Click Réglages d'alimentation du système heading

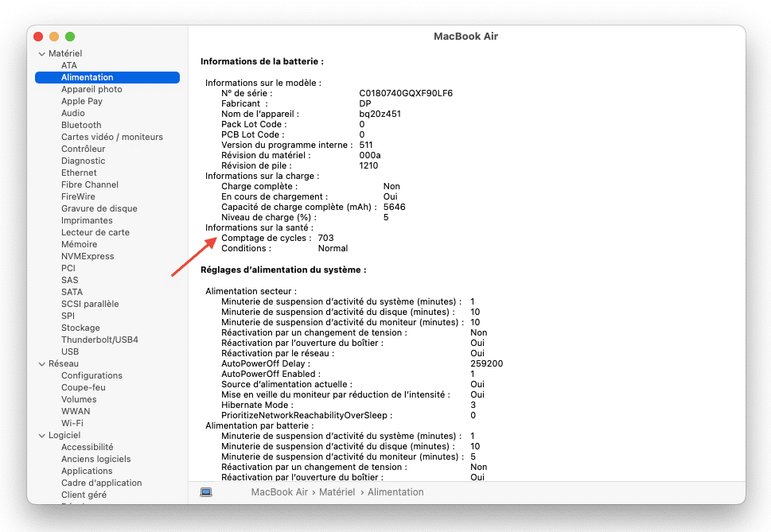[x=283, y=270]
